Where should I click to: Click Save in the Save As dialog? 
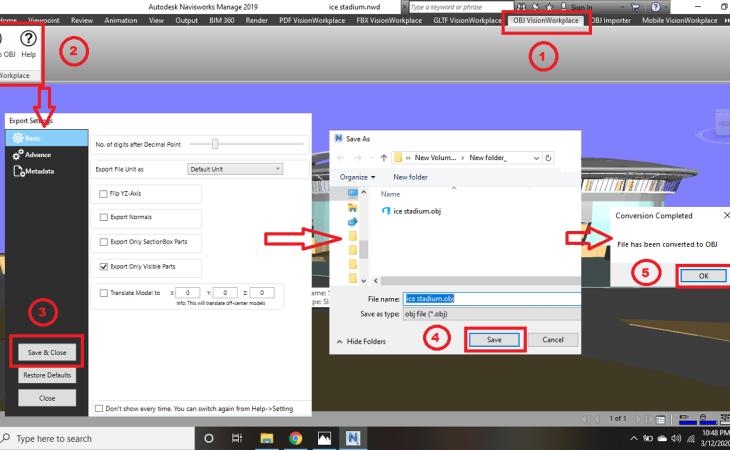tap(494, 340)
